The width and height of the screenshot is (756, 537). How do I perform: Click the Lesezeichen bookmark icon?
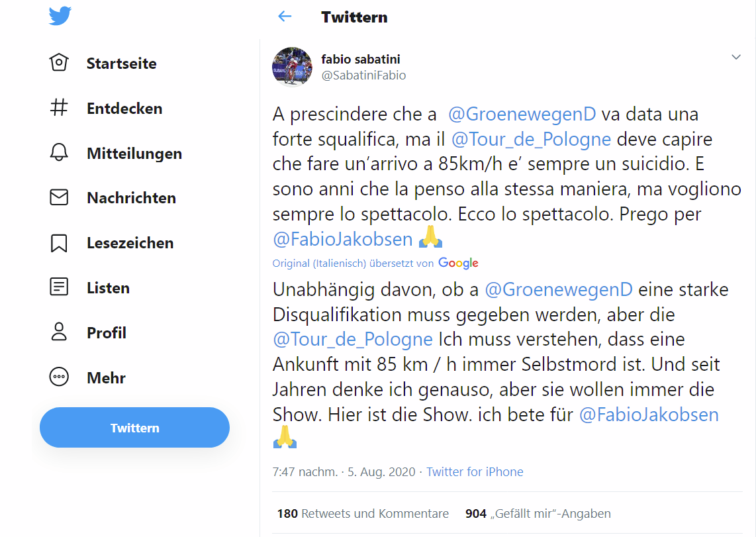point(59,243)
